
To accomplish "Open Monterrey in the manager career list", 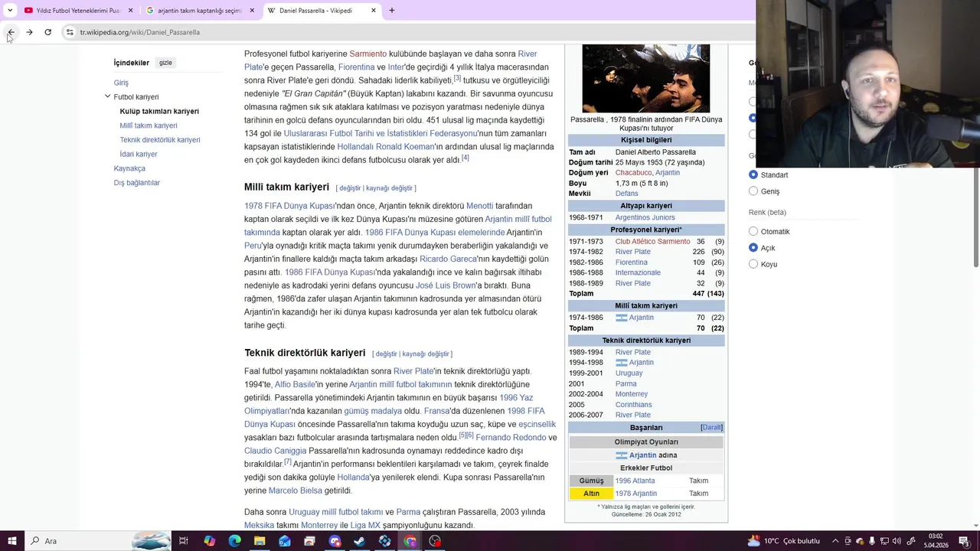I will coord(632,394).
